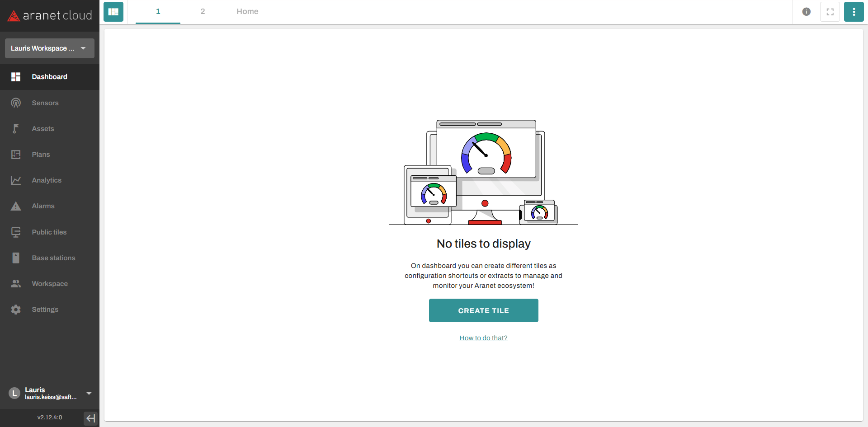Open Assets via its sidebar icon
The image size is (868, 427).
coord(16,129)
